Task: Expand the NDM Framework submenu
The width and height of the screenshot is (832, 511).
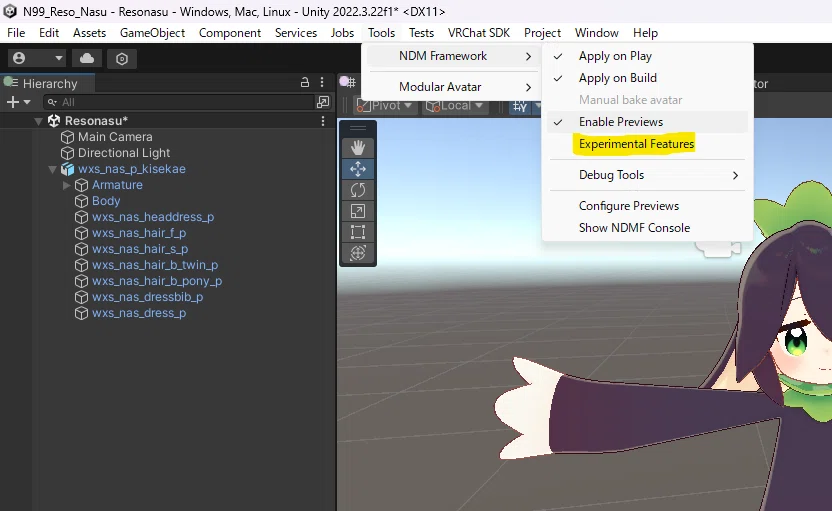Action: coord(453,56)
